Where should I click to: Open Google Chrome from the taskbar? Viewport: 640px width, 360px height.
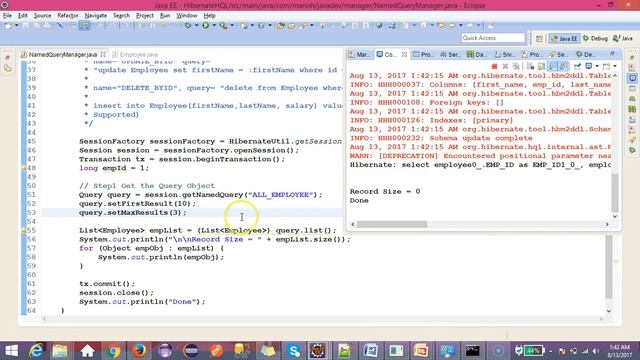113,350
